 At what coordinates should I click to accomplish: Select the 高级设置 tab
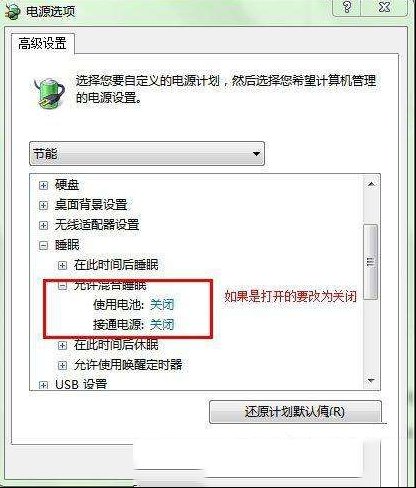[x=42, y=43]
